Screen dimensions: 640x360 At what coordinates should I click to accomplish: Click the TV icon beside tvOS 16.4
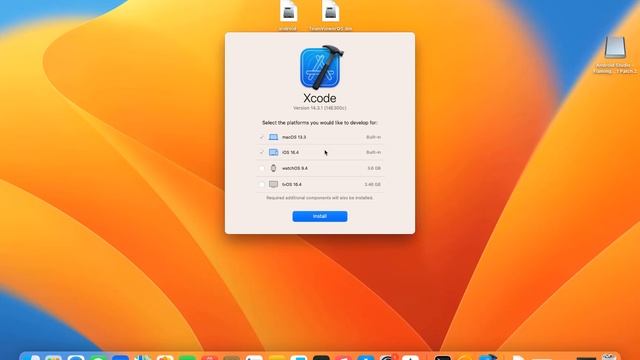click(273, 184)
